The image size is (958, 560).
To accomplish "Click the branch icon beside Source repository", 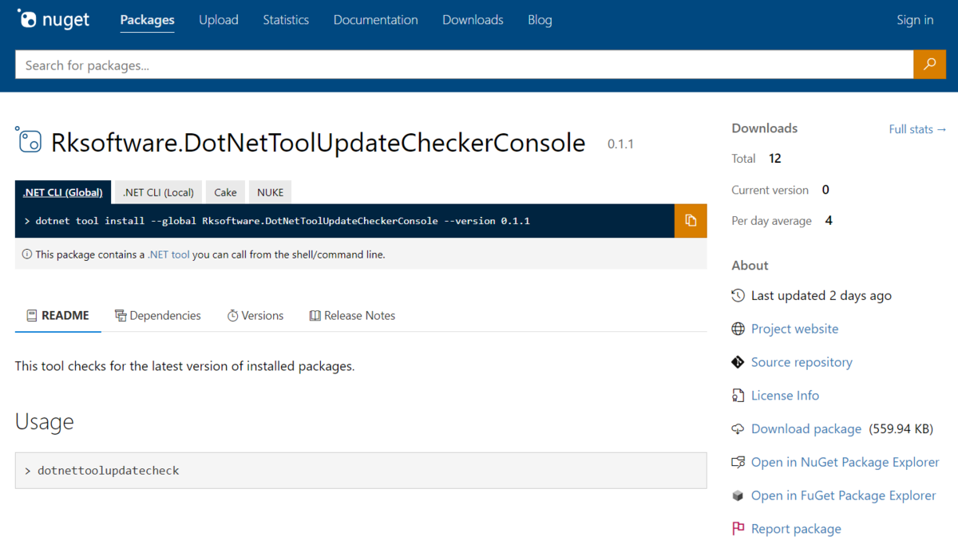I will point(737,361).
